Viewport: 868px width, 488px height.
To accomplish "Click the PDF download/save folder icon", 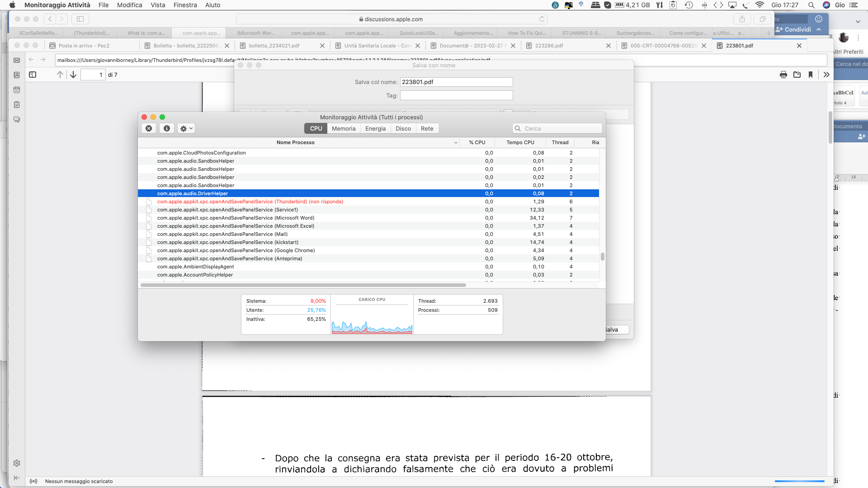I will [x=797, y=75].
